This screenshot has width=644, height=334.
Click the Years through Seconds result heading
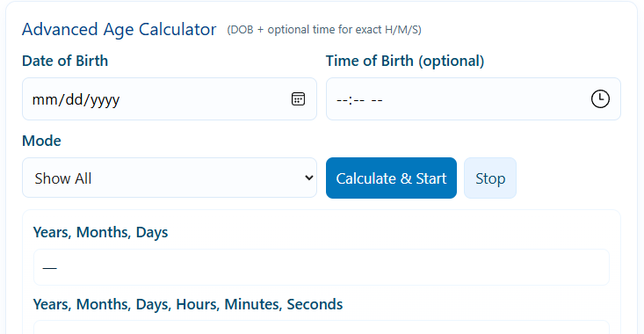click(188, 304)
